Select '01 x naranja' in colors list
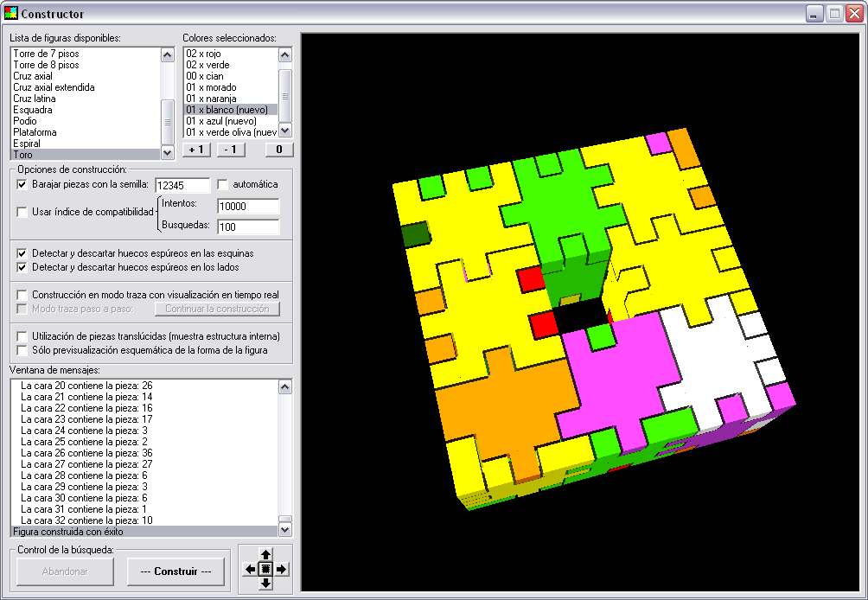 pos(210,99)
